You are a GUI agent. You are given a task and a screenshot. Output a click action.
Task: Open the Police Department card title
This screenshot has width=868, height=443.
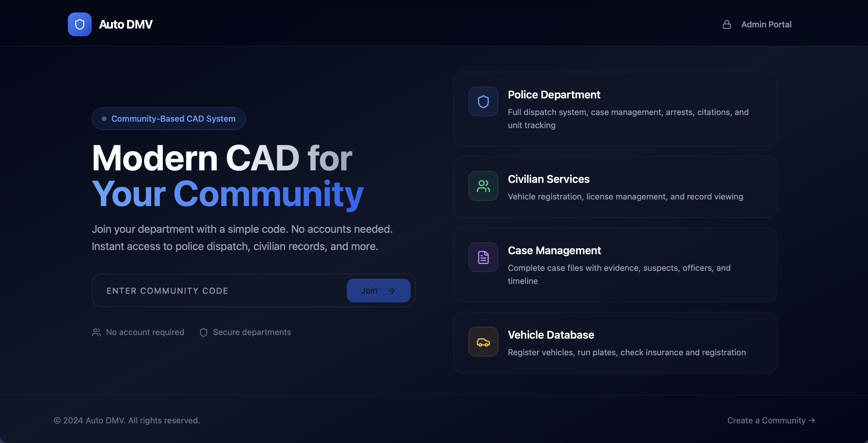554,95
